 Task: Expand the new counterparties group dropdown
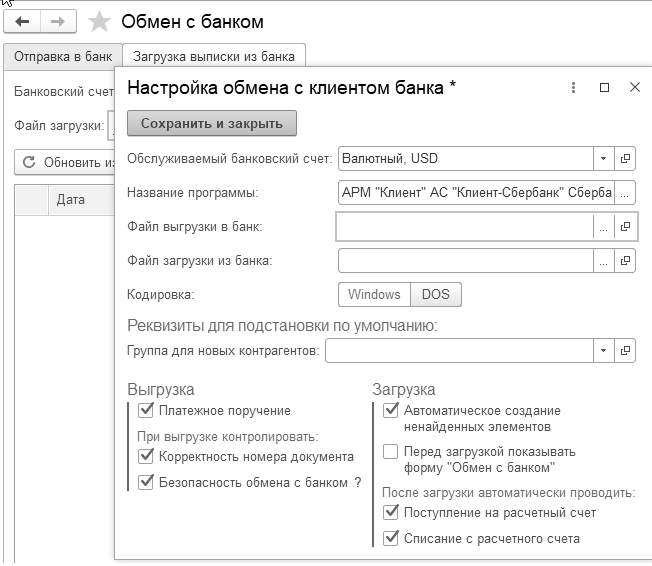603,351
